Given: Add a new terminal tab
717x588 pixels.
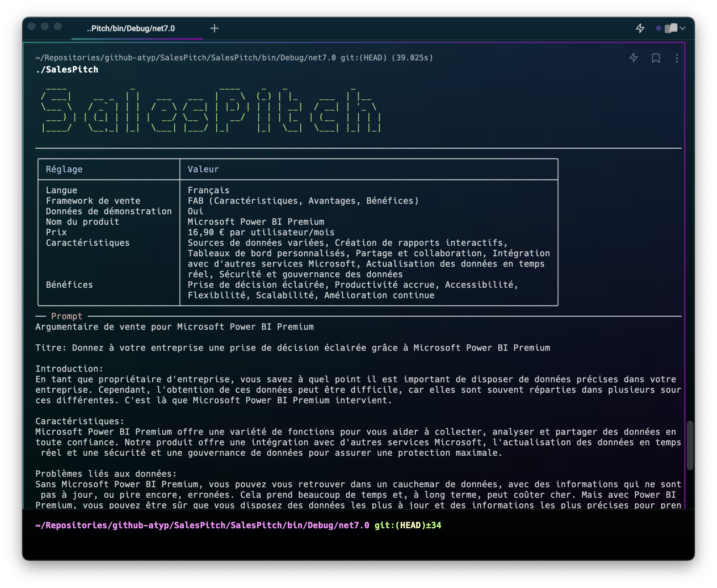Looking at the screenshot, I should click(x=214, y=28).
